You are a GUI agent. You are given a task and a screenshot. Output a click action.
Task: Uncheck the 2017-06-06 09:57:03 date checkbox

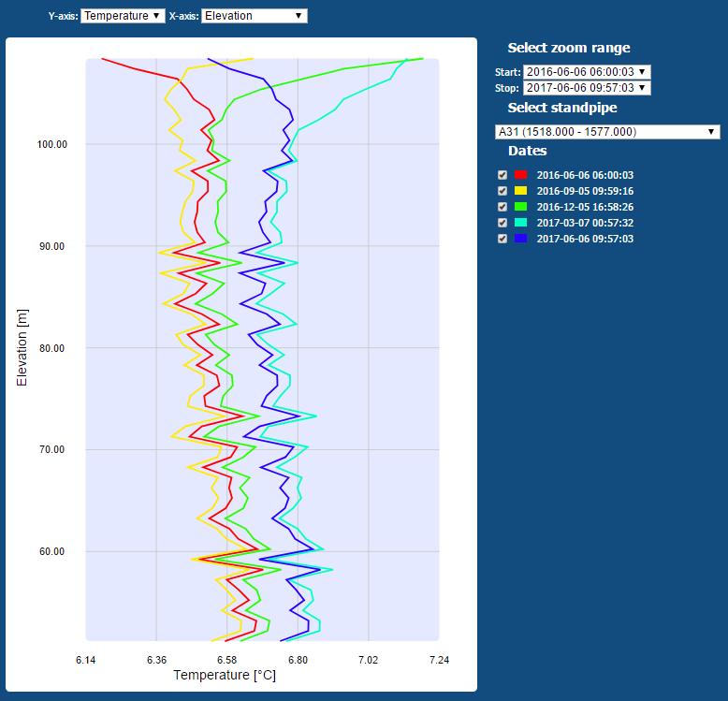pos(502,239)
